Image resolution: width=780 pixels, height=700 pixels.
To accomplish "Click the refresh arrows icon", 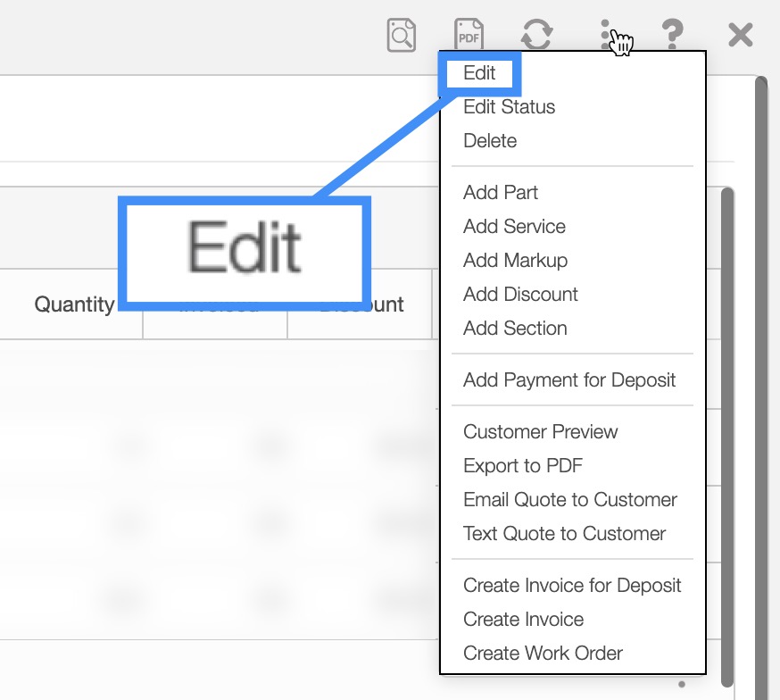I will coord(536,35).
